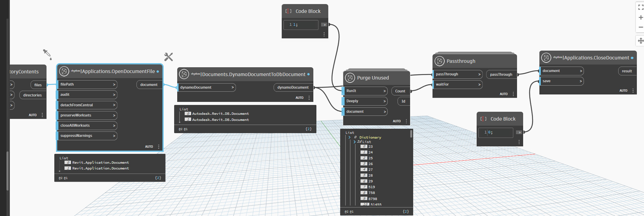This screenshot has width=644, height=216.
Task: Click the save input port of CloseDocument
Action: pos(562,81)
